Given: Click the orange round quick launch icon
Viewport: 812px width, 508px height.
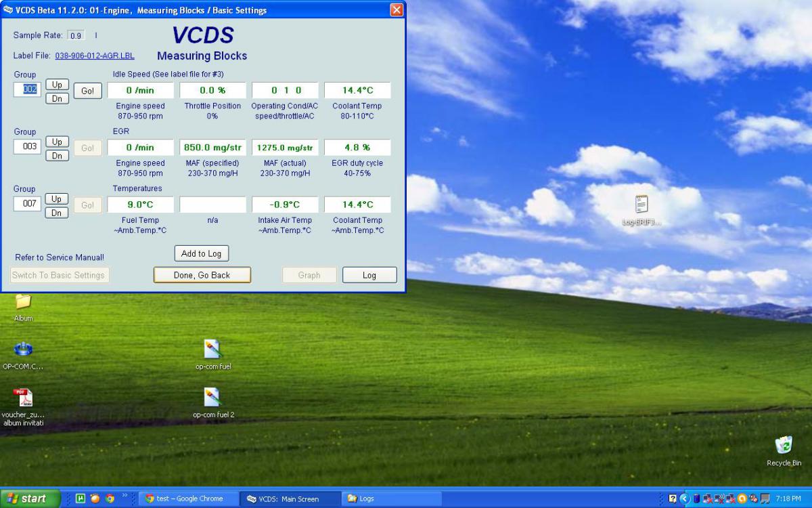Looking at the screenshot, I should click(95, 499).
